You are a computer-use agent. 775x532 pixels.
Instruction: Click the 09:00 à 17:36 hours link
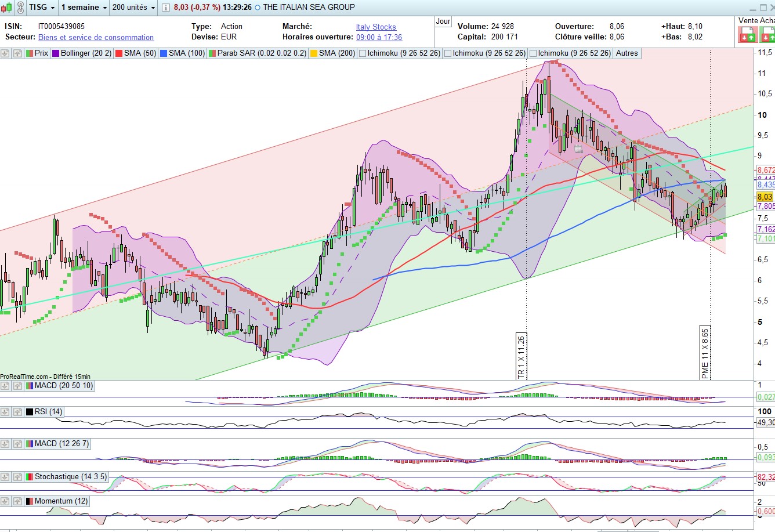379,37
